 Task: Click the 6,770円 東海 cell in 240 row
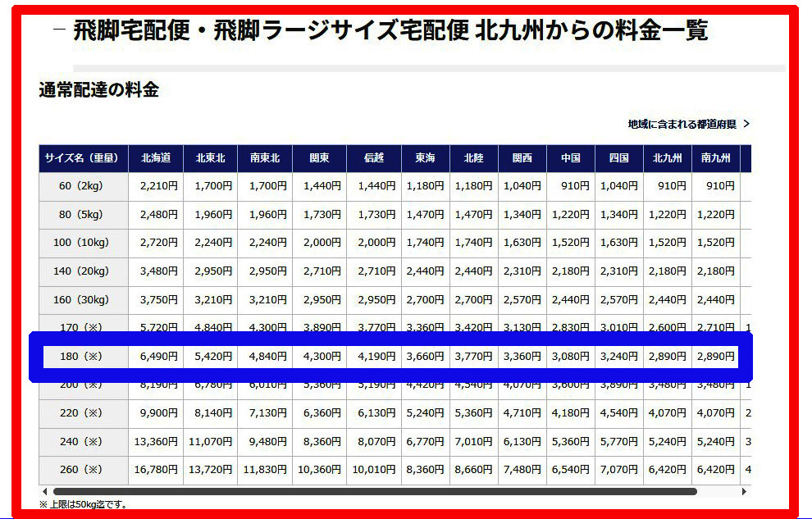[425, 442]
